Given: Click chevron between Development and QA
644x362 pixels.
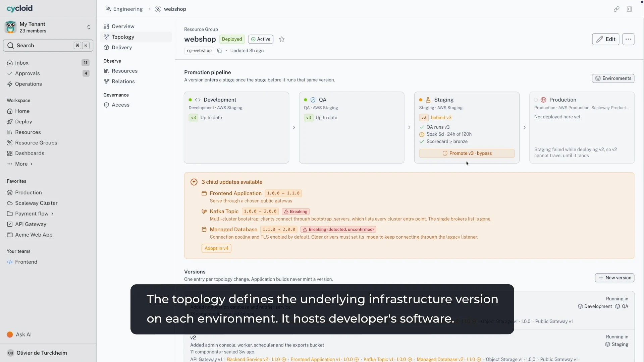Looking at the screenshot, I should (294, 128).
